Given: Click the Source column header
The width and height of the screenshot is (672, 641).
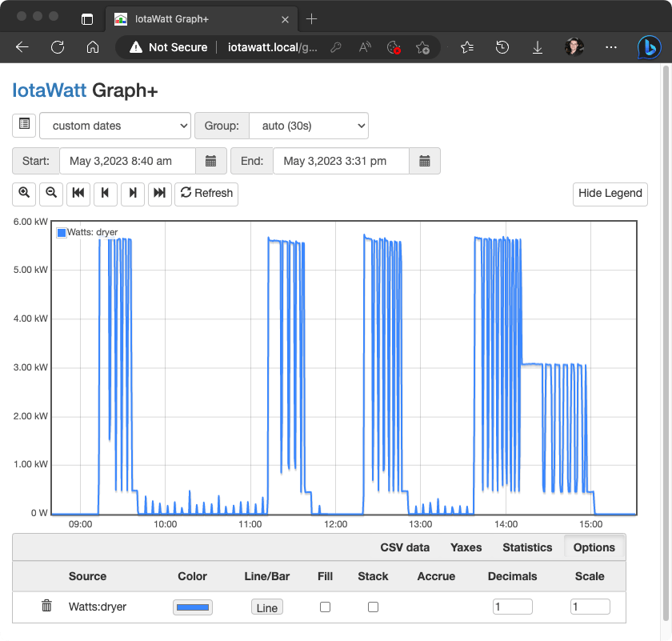Looking at the screenshot, I should [x=87, y=576].
